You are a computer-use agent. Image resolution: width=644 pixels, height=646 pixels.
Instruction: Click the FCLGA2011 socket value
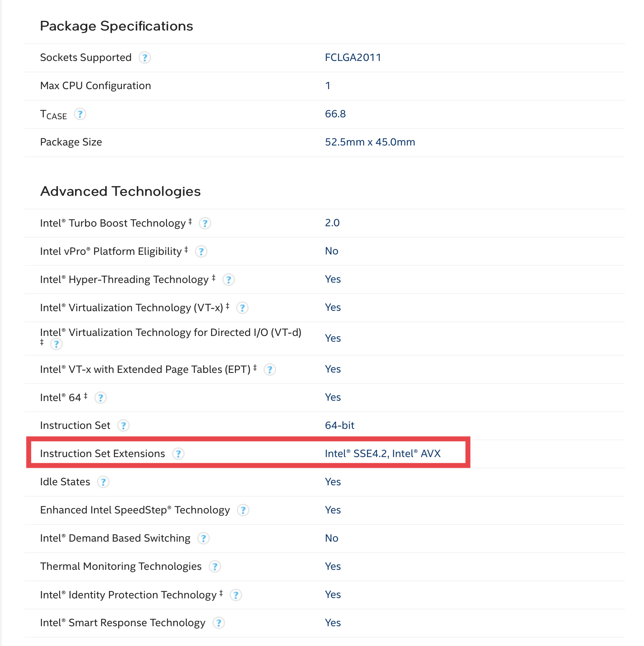[353, 58]
